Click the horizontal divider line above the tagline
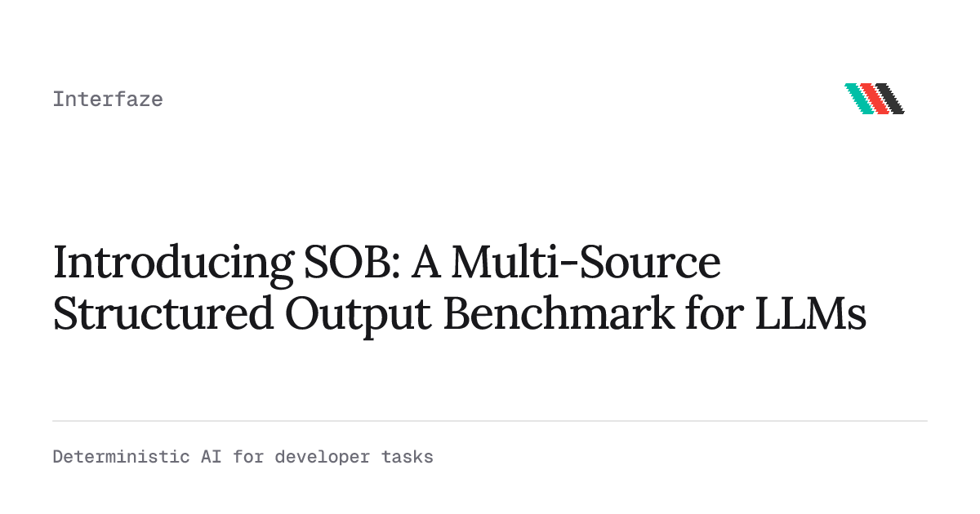Image resolution: width=980 pixels, height=514 pixels. [490, 421]
